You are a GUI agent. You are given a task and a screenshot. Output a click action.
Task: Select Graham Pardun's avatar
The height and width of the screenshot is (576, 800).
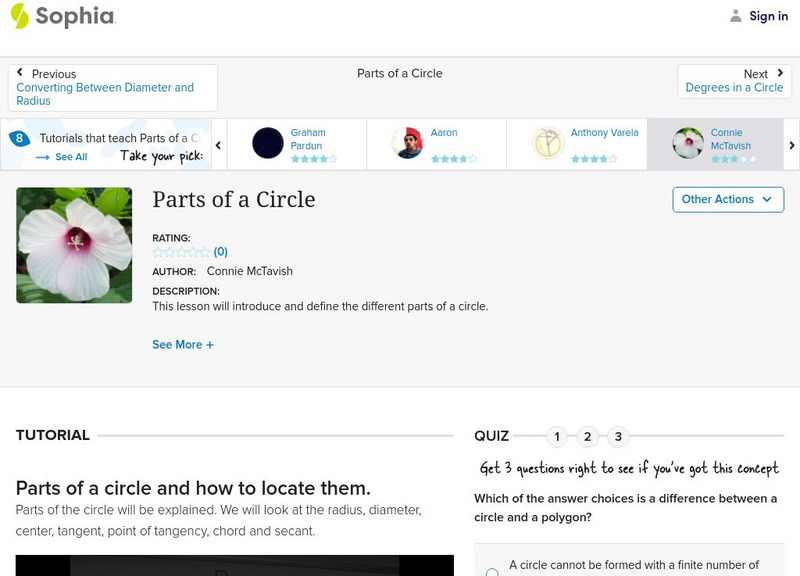click(x=268, y=143)
